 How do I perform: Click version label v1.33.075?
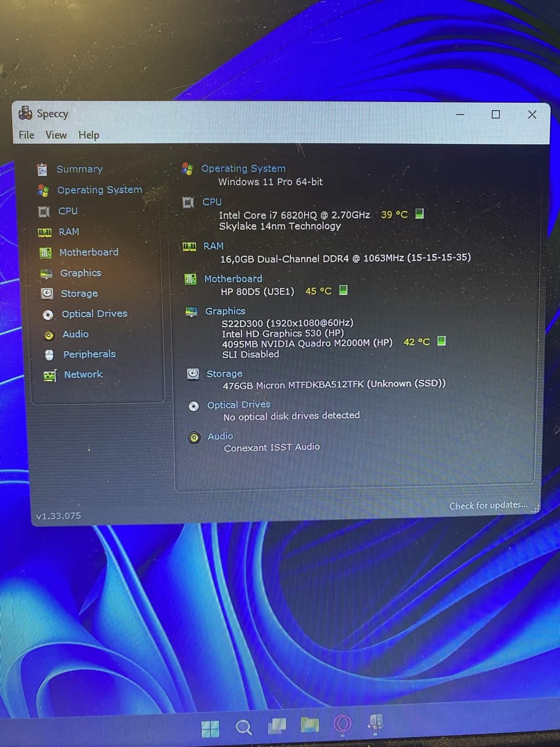pyautogui.click(x=59, y=516)
